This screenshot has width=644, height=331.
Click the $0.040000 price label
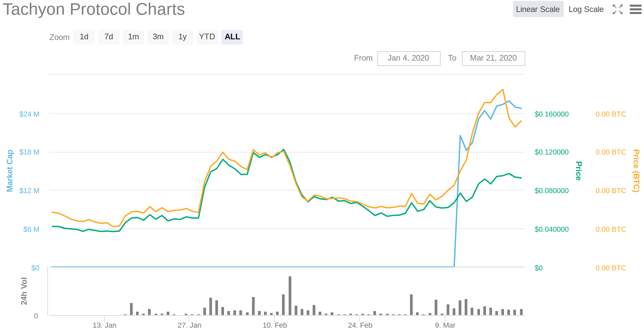point(552,229)
